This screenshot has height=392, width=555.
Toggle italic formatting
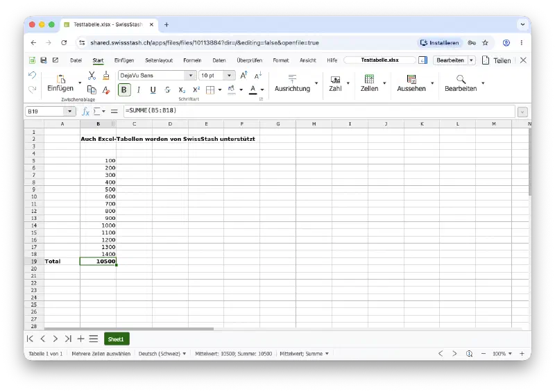coord(138,90)
